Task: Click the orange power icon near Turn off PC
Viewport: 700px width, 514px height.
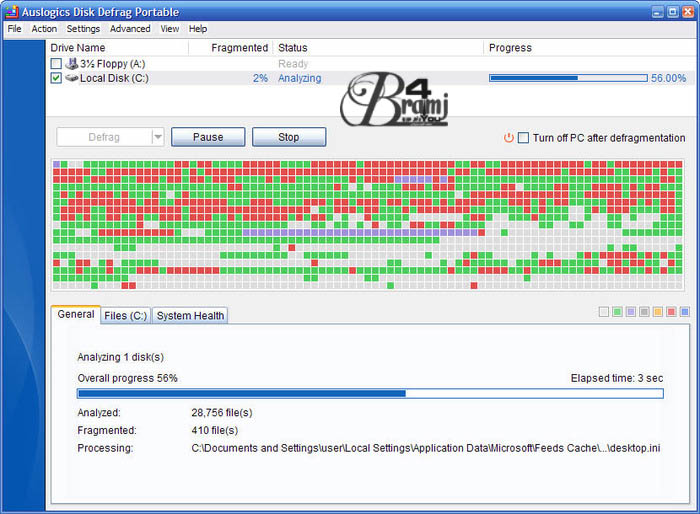Action: (508, 138)
